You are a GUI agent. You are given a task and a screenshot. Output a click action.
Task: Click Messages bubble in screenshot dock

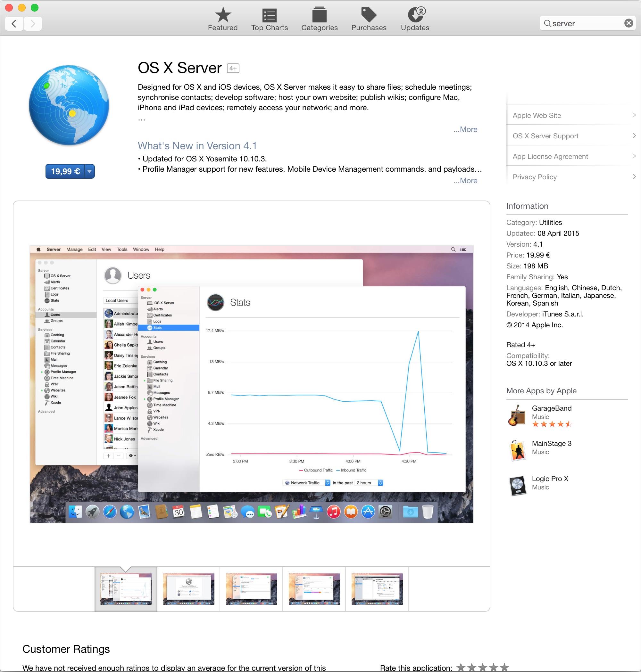coord(247,512)
